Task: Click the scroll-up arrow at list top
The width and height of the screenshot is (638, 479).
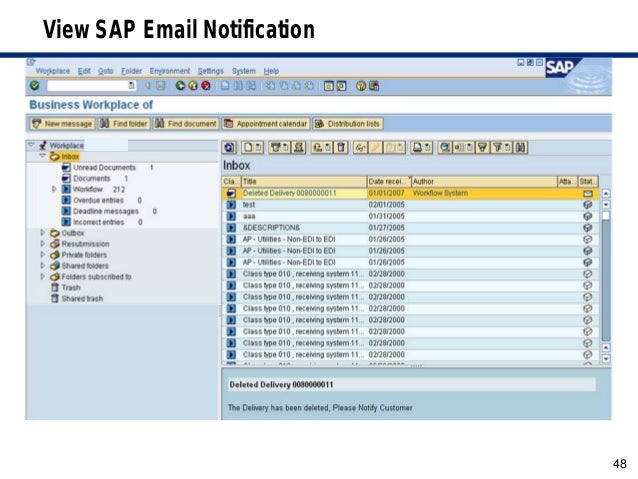Action: (x=606, y=193)
